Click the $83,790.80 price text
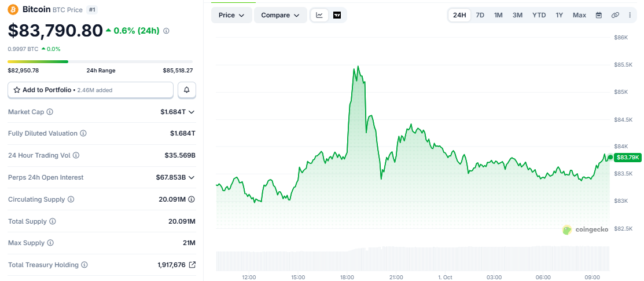Viewport: 644px width, 281px height. coord(56,31)
